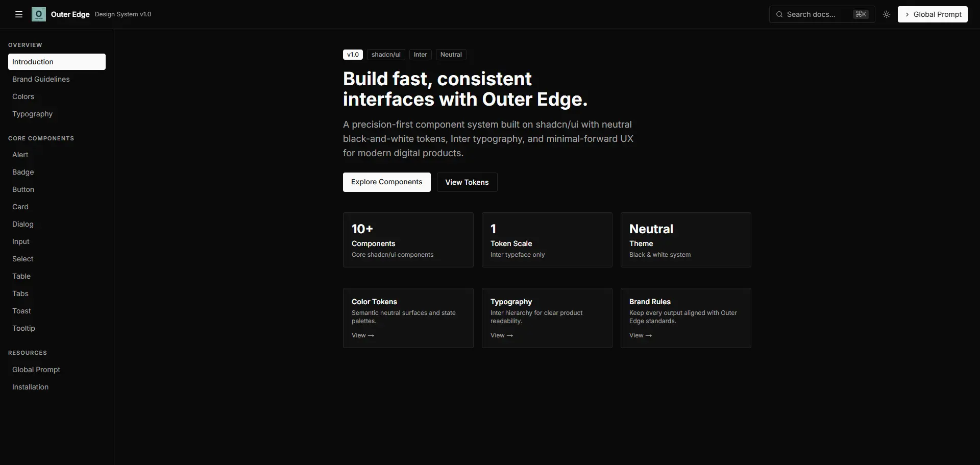The height and width of the screenshot is (465, 980).
Task: Click the Inter badge
Action: (x=421, y=55)
